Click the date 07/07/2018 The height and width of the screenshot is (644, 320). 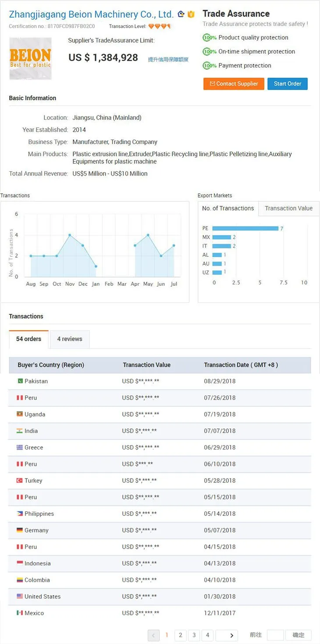220,431
